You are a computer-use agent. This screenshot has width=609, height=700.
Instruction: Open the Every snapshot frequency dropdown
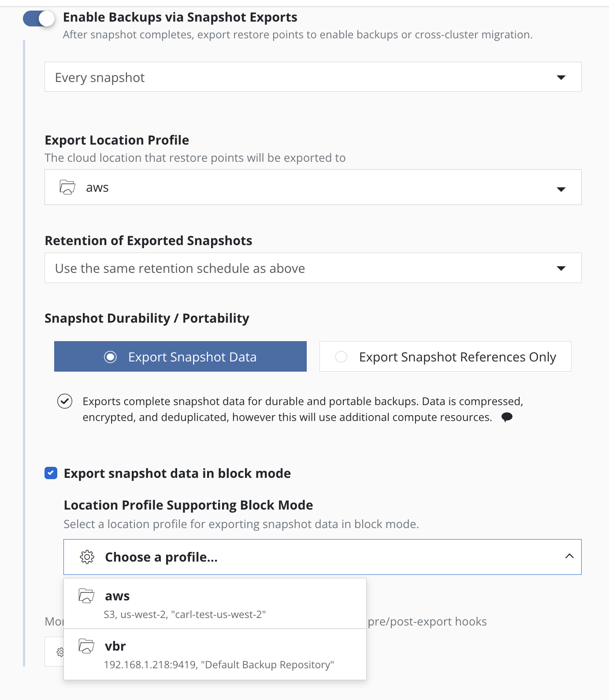(x=312, y=77)
